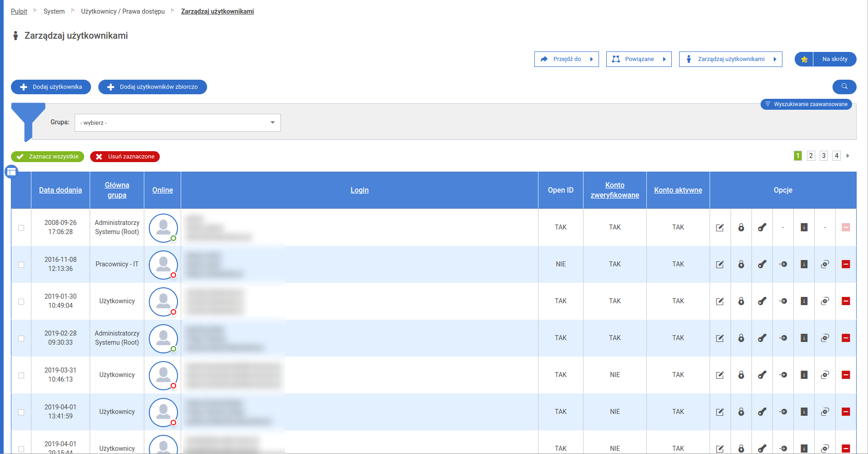This screenshot has width=868, height=454.
Task: Sort the table by Login column
Action: (x=359, y=190)
